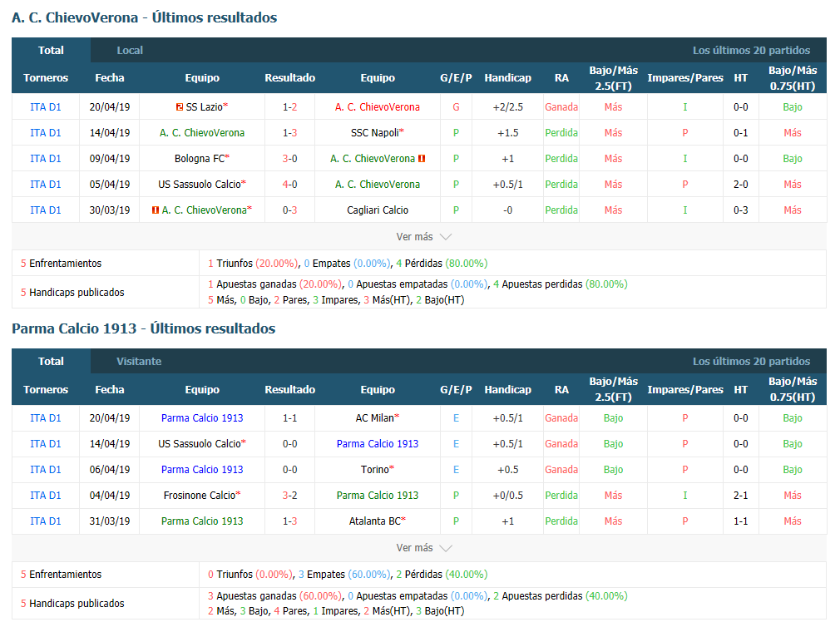Viewport: 840px width, 622px height.
Task: Open the ITA D1 link in the SS Lazio row
Action: [x=46, y=107]
